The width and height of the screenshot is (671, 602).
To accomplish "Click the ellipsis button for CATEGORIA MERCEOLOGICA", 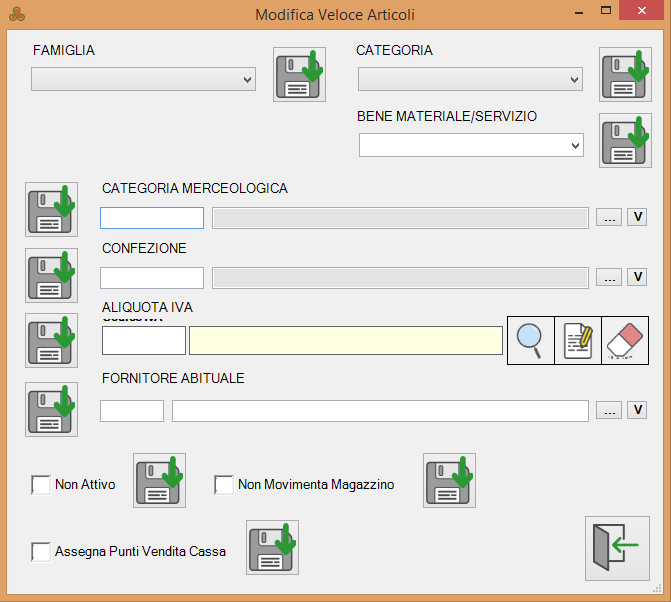I will [608, 218].
